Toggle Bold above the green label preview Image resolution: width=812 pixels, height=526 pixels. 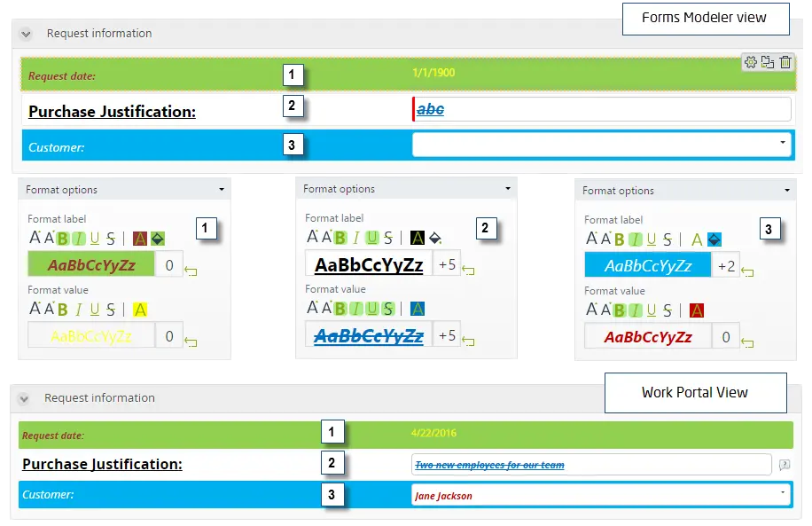tap(63, 239)
